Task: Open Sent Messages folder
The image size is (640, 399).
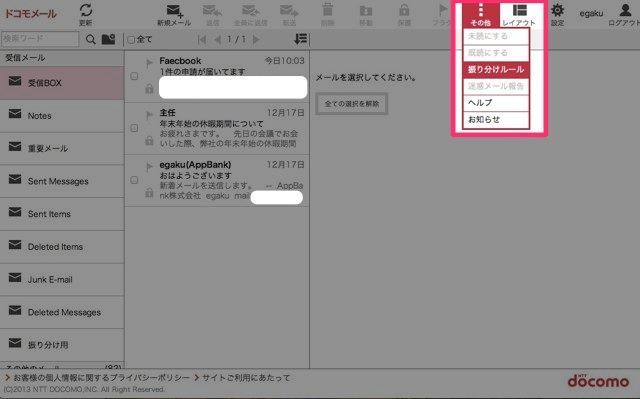Action: tap(62, 181)
